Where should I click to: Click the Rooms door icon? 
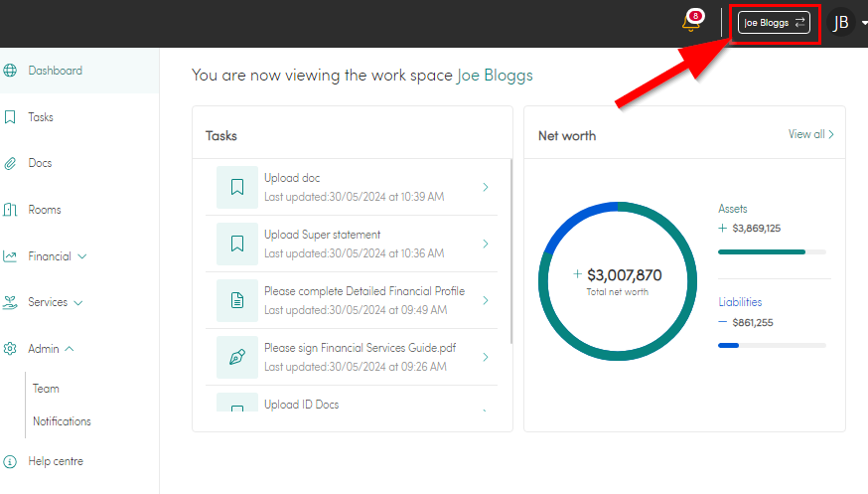pyautogui.click(x=10, y=210)
